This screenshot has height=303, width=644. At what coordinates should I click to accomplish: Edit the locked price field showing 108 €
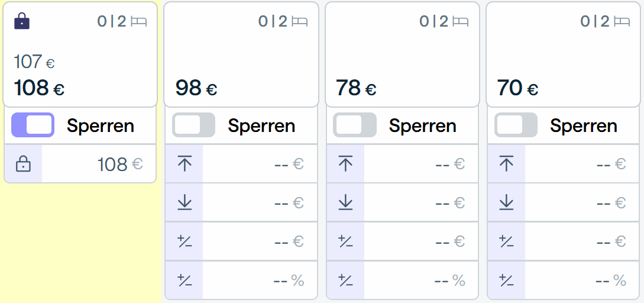(x=99, y=165)
